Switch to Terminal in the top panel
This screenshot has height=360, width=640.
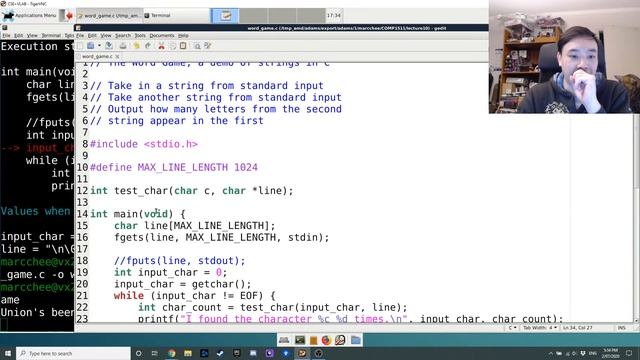click(176, 16)
